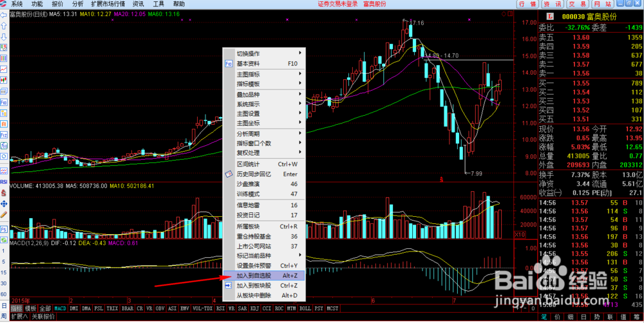Click the calendar icon beside 历史同步回忆
Viewport: 644px width, 323px height.
(x=229, y=174)
